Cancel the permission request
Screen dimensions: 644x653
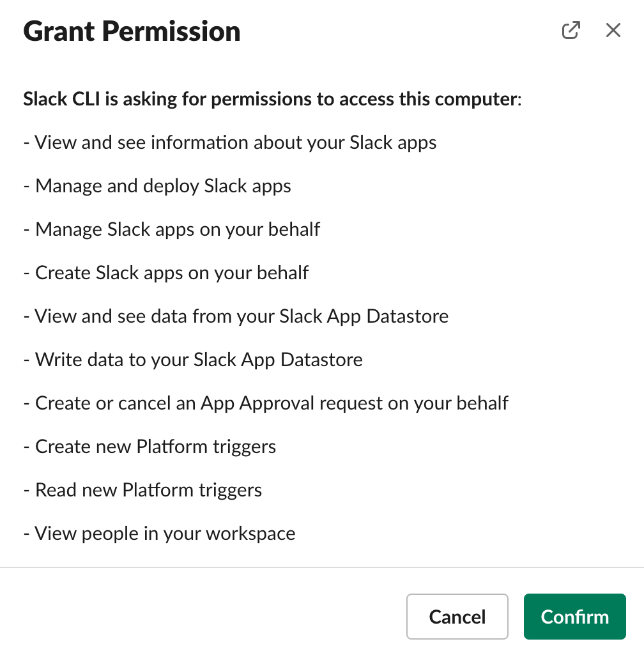457,617
